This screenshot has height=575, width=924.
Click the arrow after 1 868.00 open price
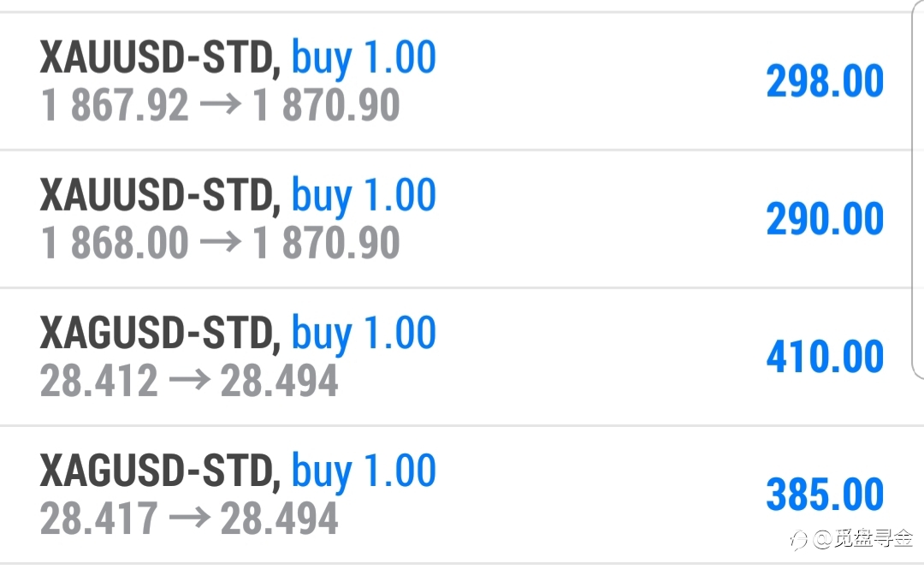tap(221, 242)
